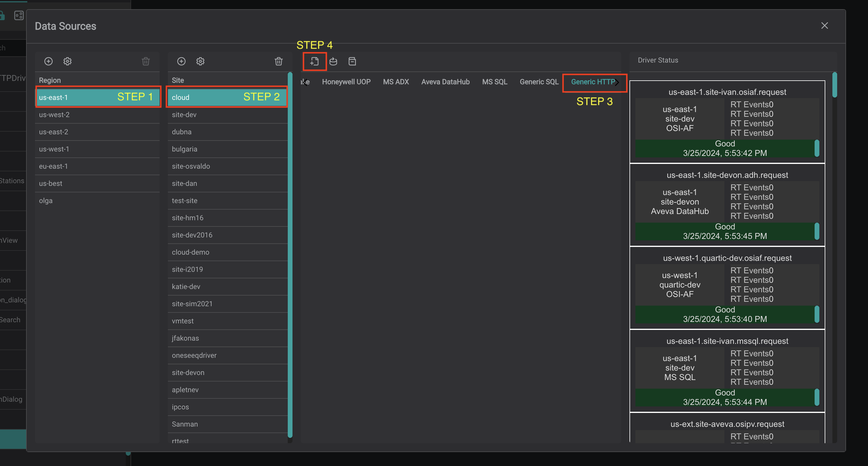Click the archive box icon in toolbar
Image resolution: width=868 pixels, height=466 pixels.
(x=352, y=61)
